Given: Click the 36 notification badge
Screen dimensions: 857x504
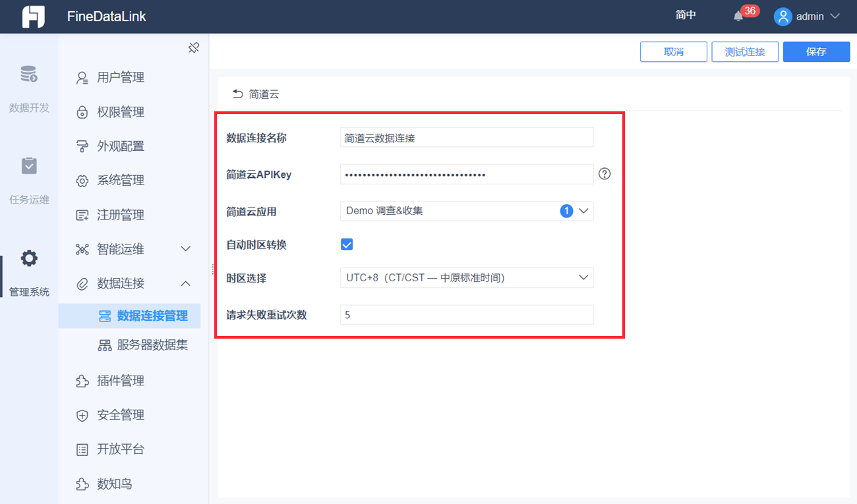Looking at the screenshot, I should 750,11.
